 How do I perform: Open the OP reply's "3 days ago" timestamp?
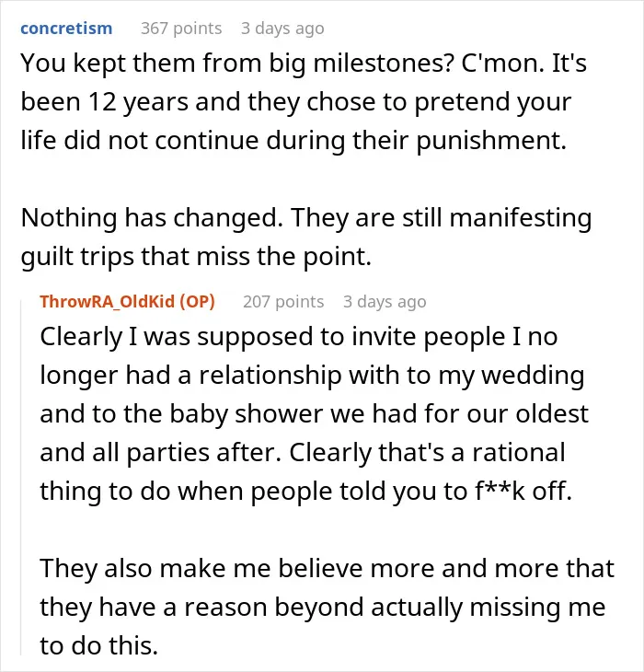coord(385,301)
